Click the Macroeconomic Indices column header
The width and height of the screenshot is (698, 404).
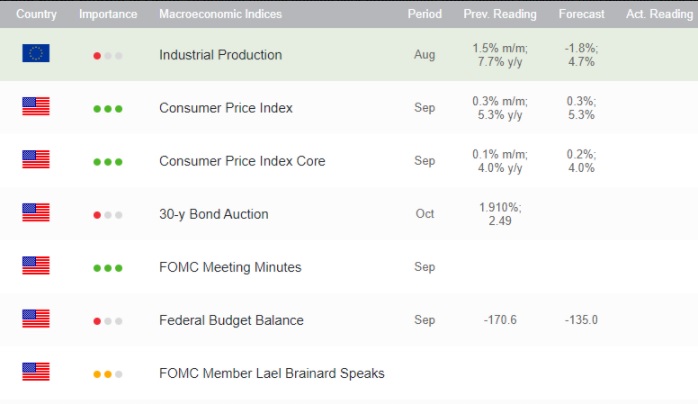(220, 15)
